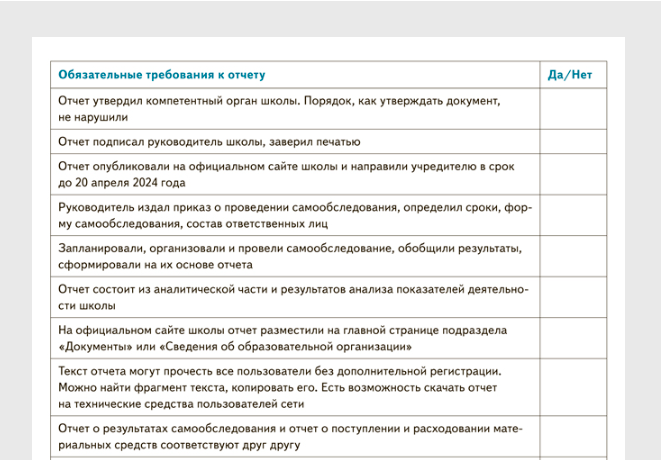This screenshot has height=460, width=661.
Task: Select the Да/Нет cell for the 'Документы' subsection row
Action: pyautogui.click(x=573, y=339)
